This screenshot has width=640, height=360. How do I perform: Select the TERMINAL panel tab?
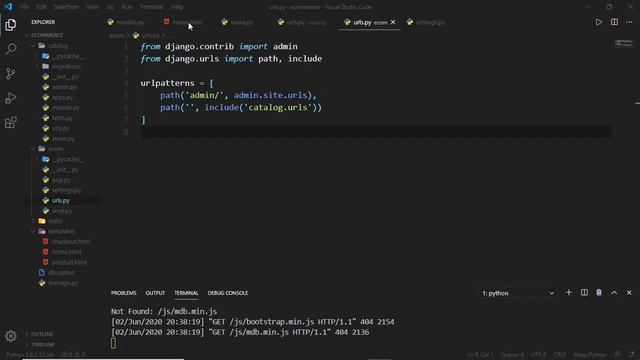point(186,293)
